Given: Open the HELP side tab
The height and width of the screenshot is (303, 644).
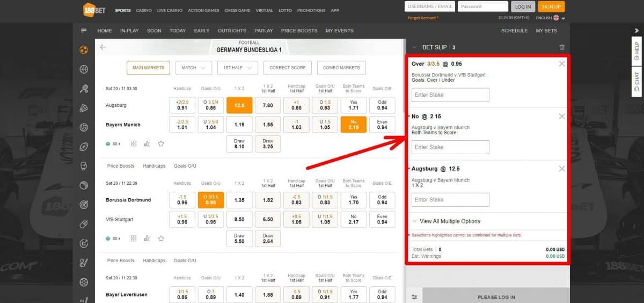Looking at the screenshot, I should coord(637,52).
